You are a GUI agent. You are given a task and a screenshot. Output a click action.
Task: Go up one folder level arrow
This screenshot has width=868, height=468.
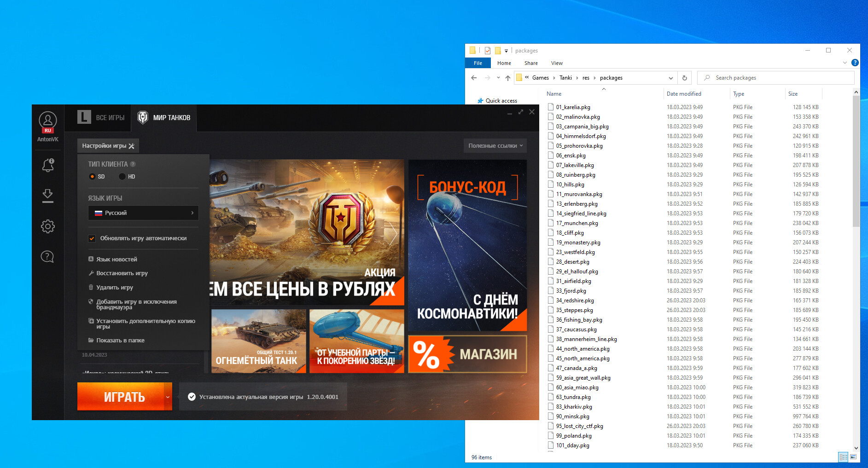(507, 78)
